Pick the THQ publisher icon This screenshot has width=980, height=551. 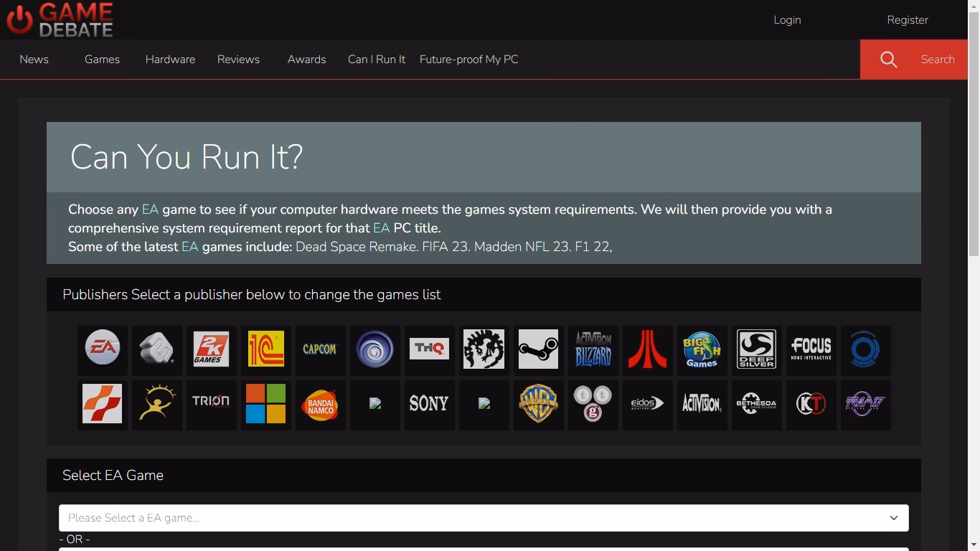[430, 349]
